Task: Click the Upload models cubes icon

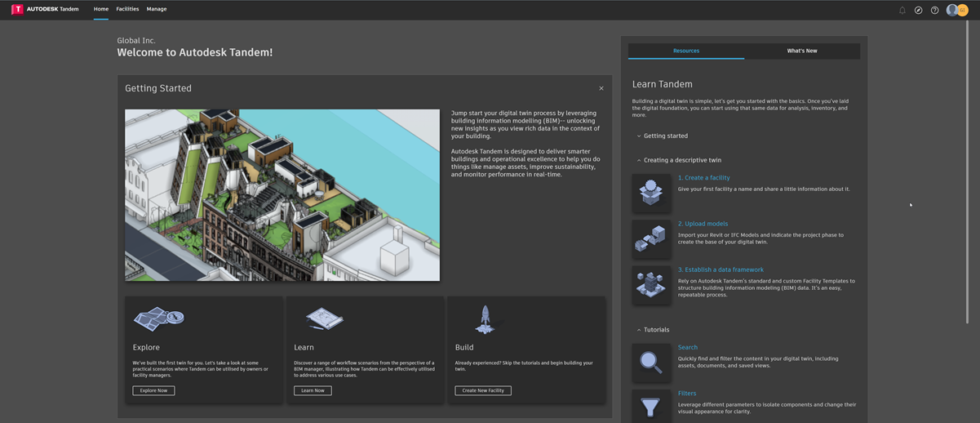Action: coord(651,238)
